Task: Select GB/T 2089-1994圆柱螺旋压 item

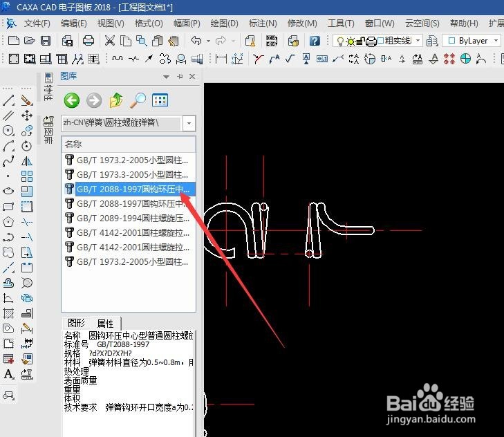Action: [x=129, y=218]
